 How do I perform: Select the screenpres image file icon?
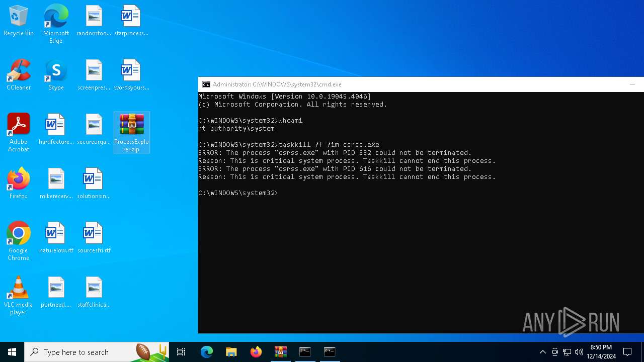[x=94, y=75]
